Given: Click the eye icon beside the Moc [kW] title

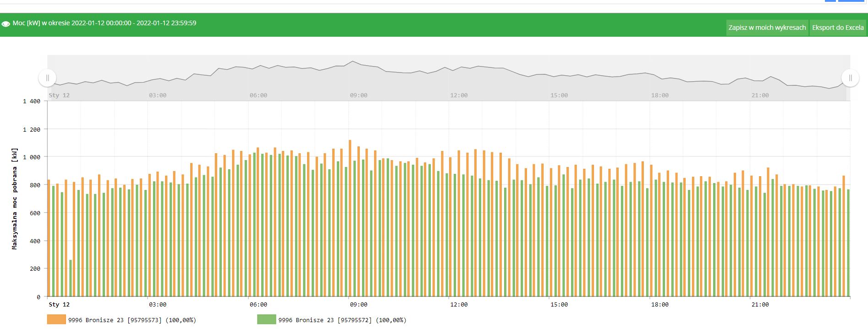Looking at the screenshot, I should coord(5,23).
